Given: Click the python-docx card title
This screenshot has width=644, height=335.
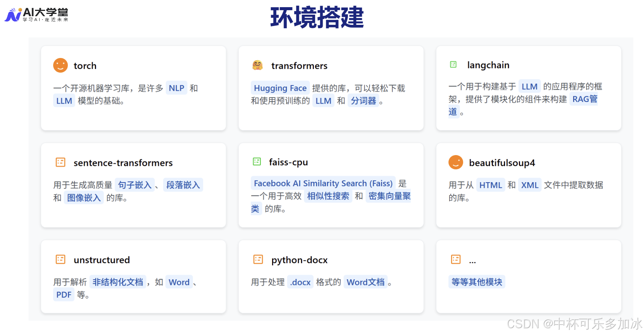Looking at the screenshot, I should click(299, 260).
